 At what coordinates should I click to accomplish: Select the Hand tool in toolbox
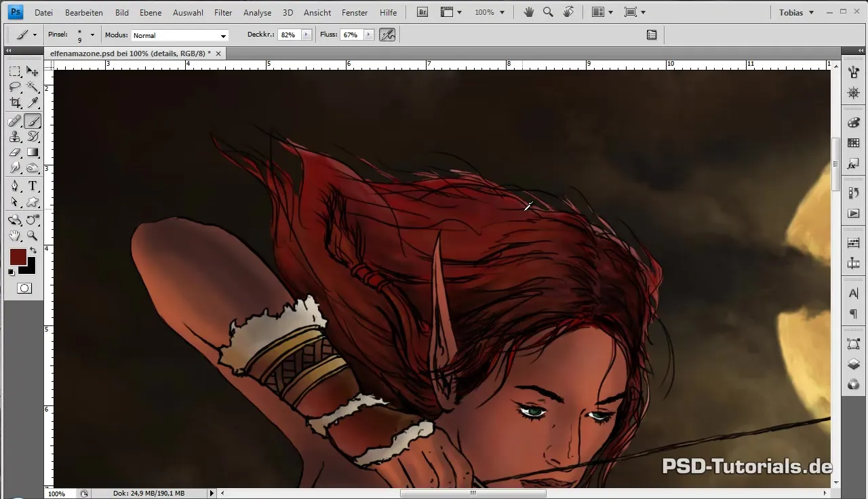tap(15, 236)
